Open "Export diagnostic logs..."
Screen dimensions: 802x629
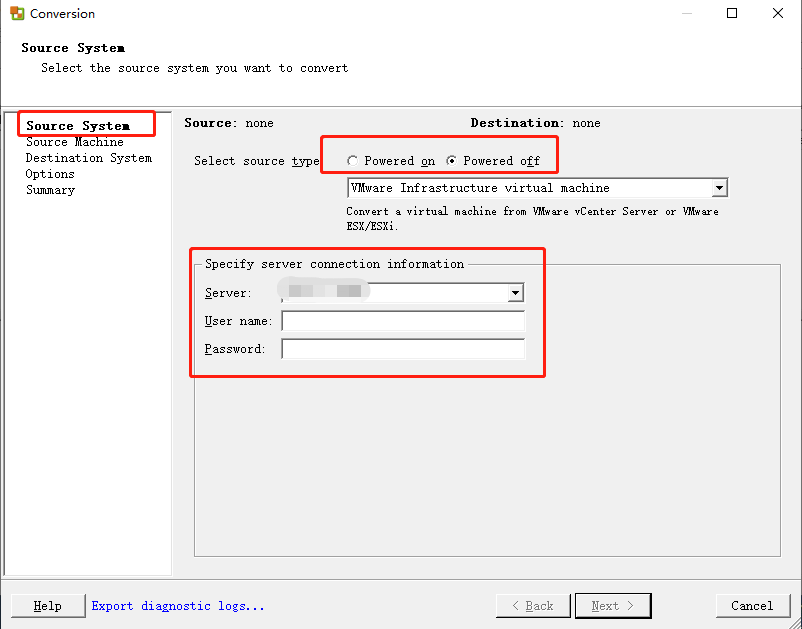[x=177, y=605]
